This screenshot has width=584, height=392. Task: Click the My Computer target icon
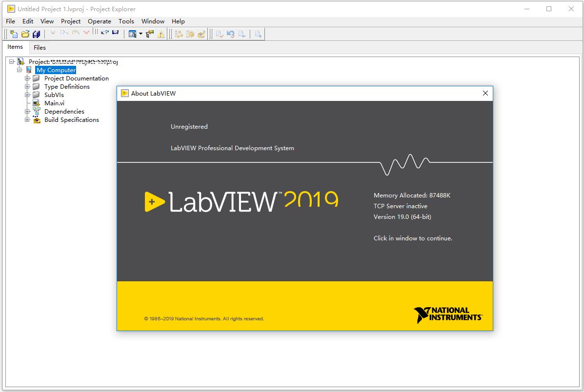pos(29,70)
